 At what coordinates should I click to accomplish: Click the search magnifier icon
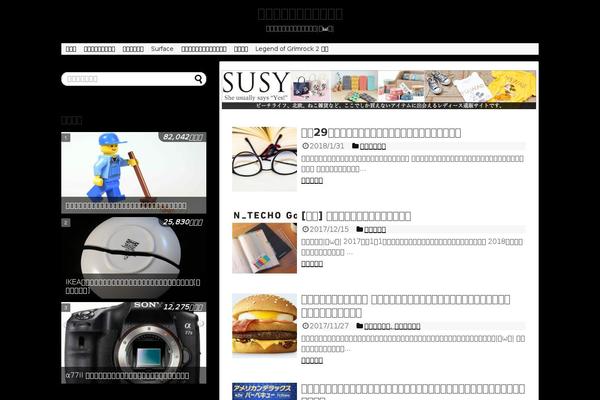[x=198, y=79]
